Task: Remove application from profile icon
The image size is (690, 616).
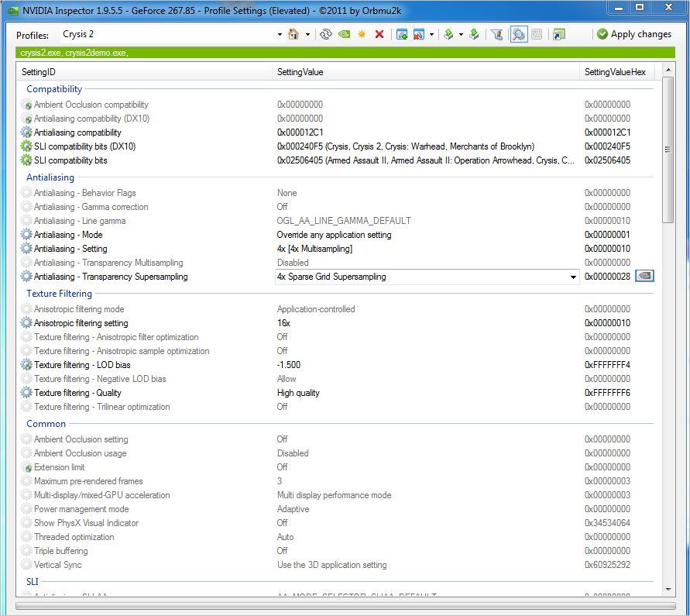Action: [419, 34]
